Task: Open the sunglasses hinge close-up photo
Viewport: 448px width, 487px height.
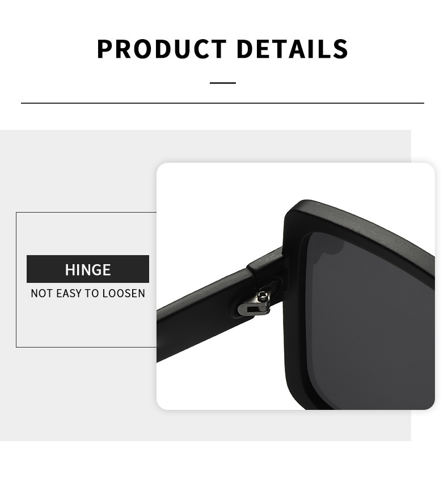Action: click(295, 286)
